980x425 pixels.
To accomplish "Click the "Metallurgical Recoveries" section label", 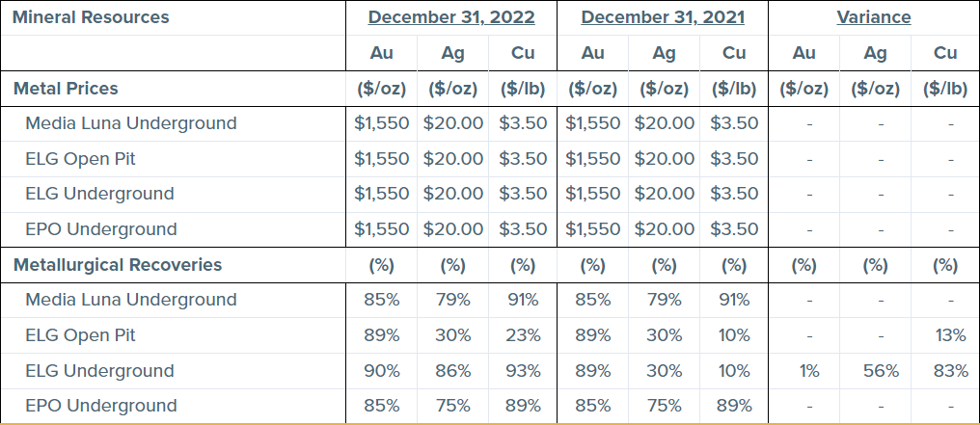I will [118, 264].
